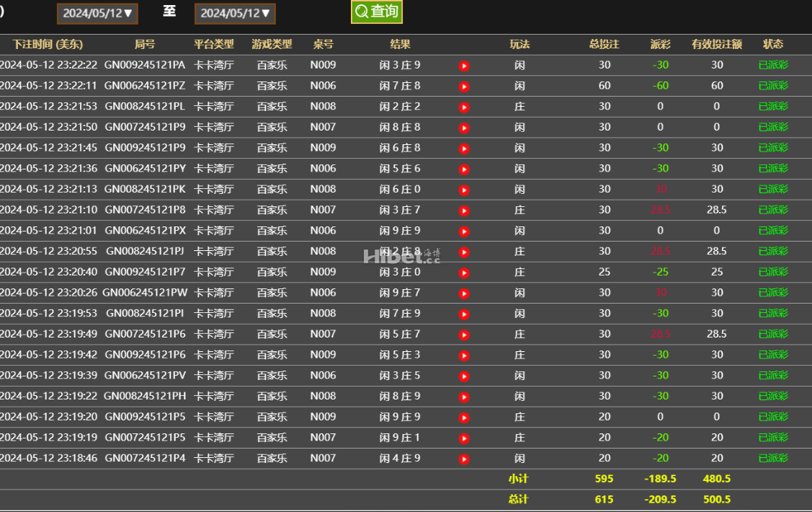This screenshot has width=812, height=512.
Task: Select the 小计 subtotal label
Action: point(518,479)
